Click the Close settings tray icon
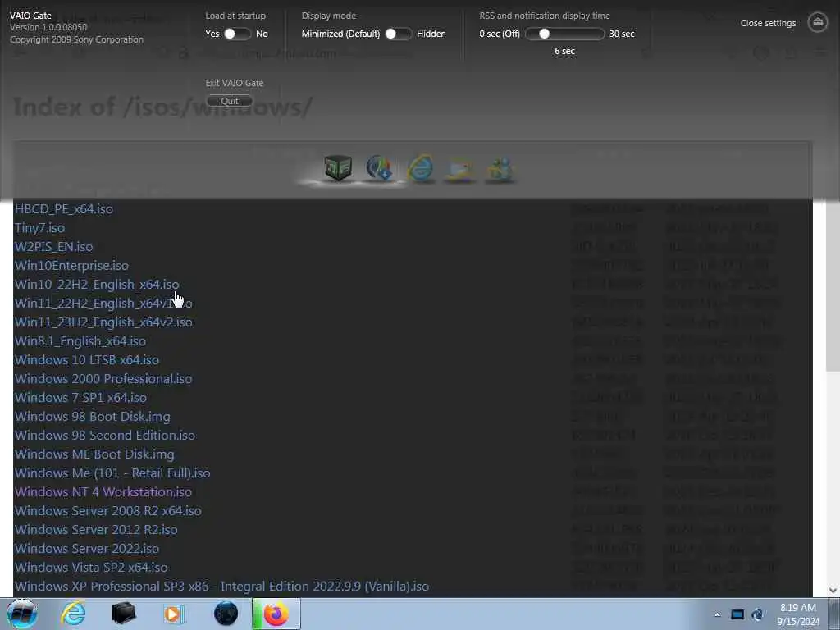The height and width of the screenshot is (630, 840). tap(818, 22)
